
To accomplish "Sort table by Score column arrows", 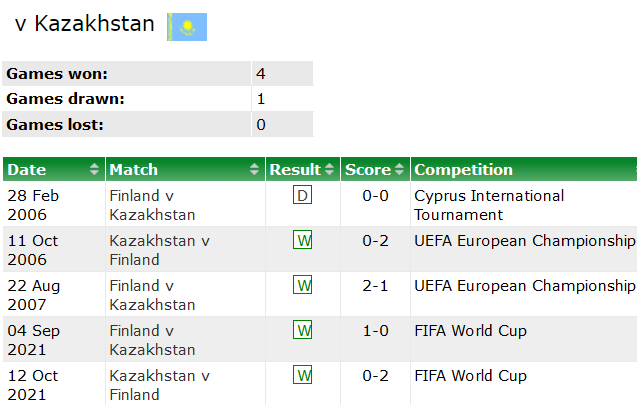I will coord(399,169).
